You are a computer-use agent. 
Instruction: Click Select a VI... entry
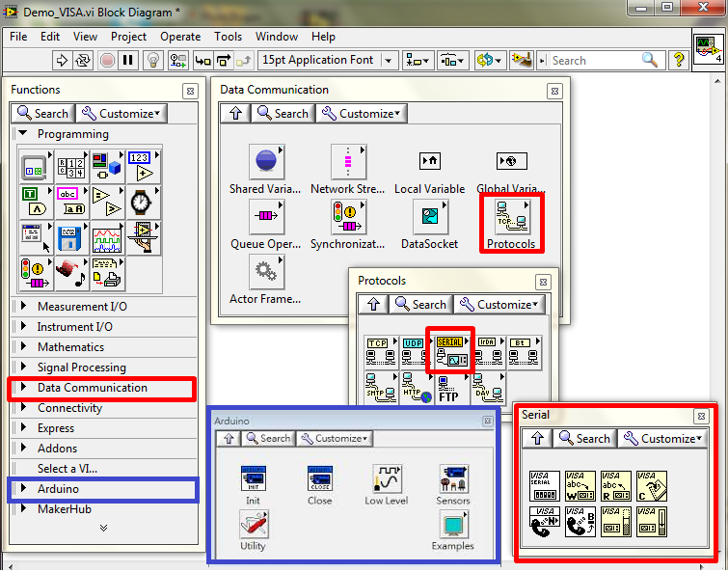pos(67,469)
